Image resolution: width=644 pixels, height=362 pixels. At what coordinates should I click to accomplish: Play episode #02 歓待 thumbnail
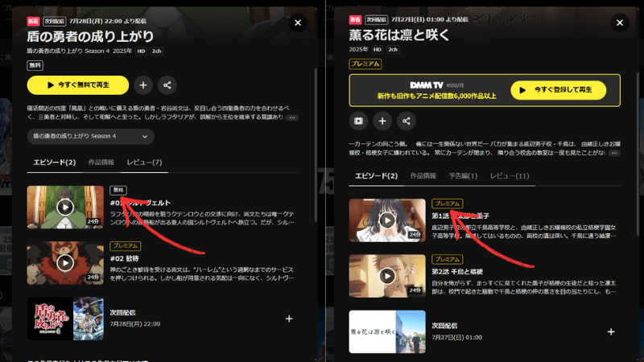65,263
